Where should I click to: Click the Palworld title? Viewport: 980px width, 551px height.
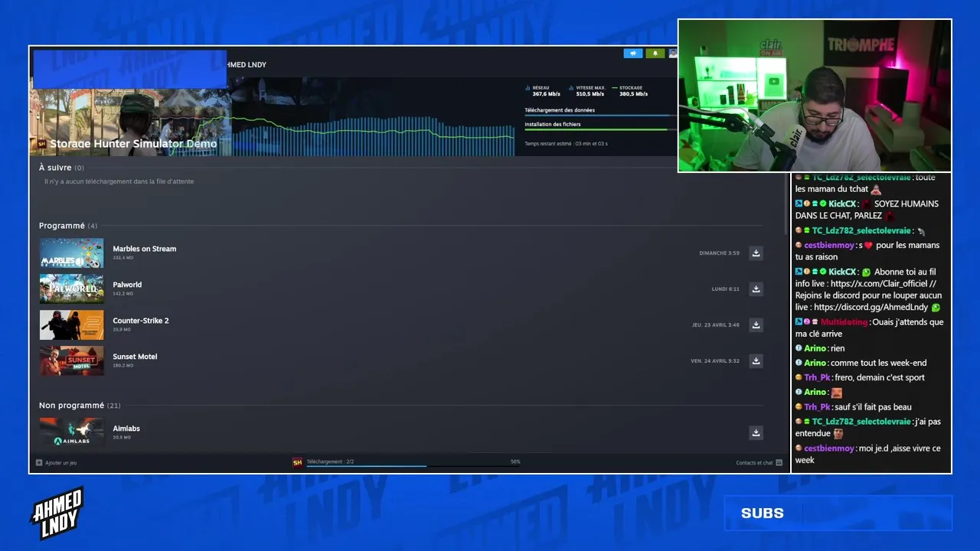(127, 285)
